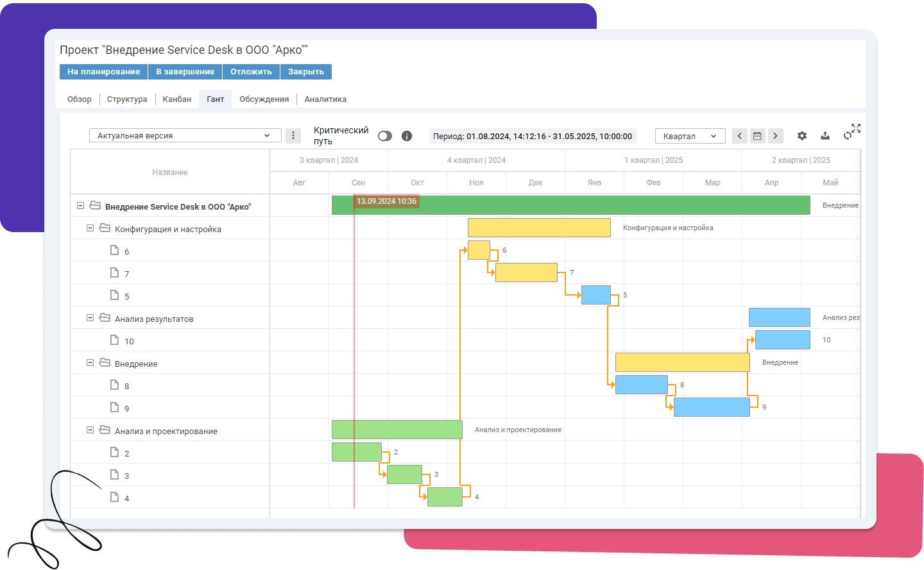
Task: Click the document icon of task 8
Action: (x=114, y=385)
